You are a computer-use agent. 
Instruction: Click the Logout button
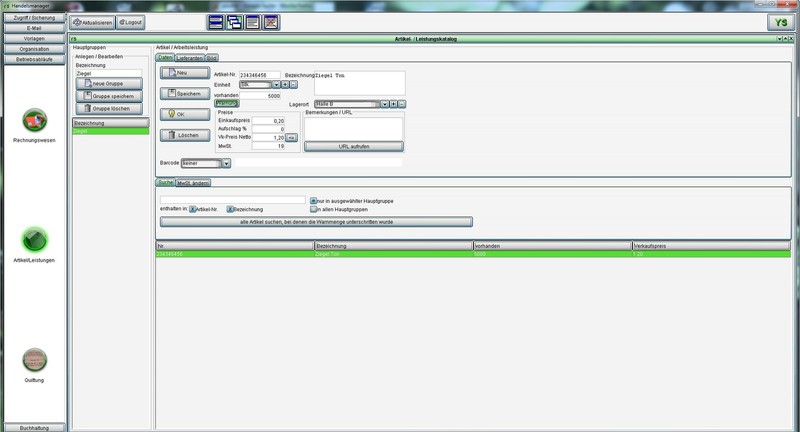[131, 22]
